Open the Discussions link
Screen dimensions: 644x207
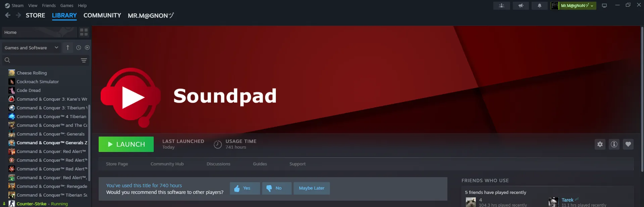(x=218, y=164)
